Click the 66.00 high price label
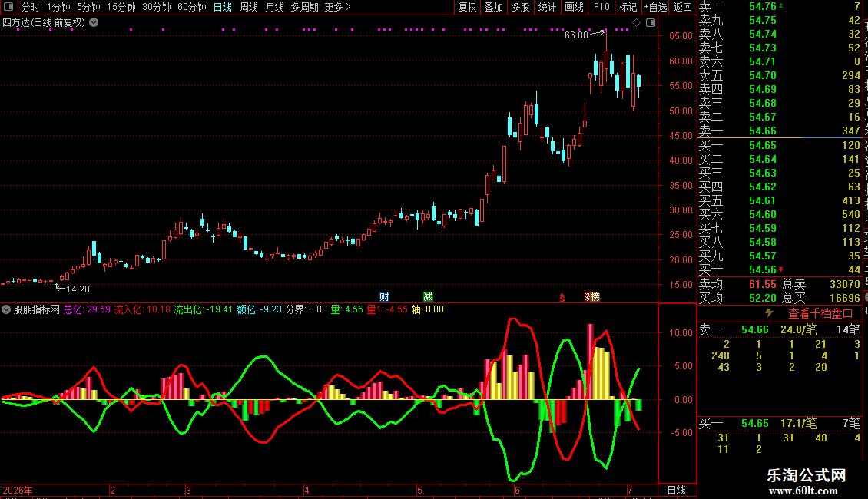868x499 pixels. [x=576, y=35]
